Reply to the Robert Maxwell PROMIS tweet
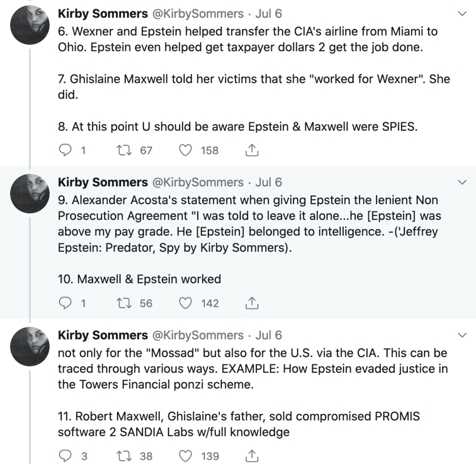Viewport: 476px width, 464px height. 65,456
